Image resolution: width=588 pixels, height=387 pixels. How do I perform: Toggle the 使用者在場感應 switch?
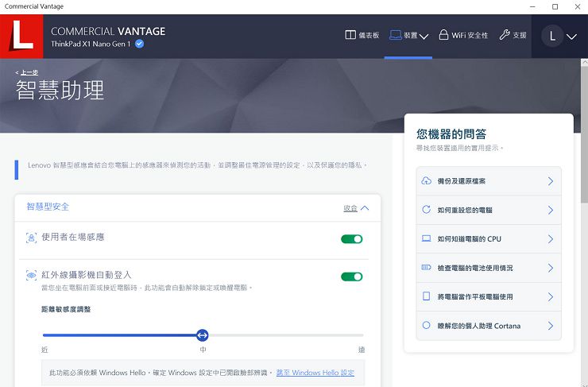pyautogui.click(x=352, y=239)
